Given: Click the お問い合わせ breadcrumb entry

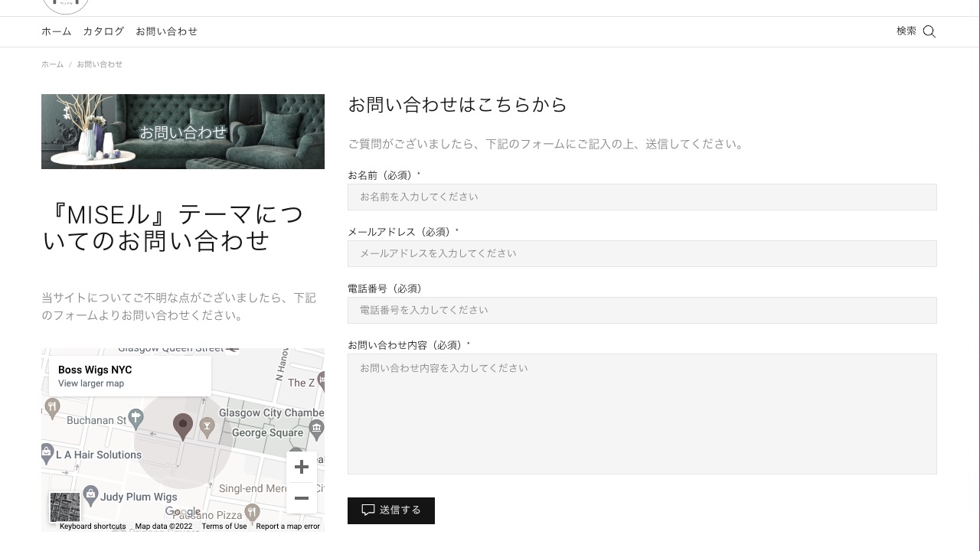Looking at the screenshot, I should coord(100,64).
